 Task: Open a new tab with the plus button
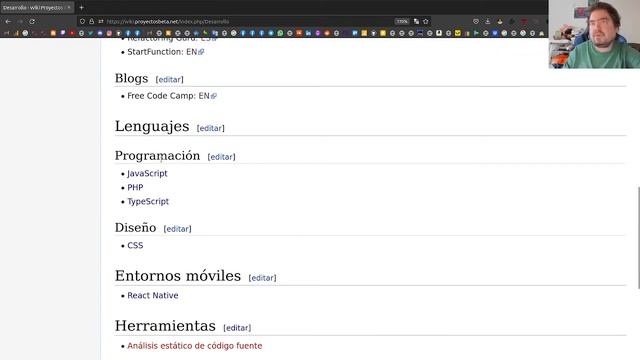81,7
